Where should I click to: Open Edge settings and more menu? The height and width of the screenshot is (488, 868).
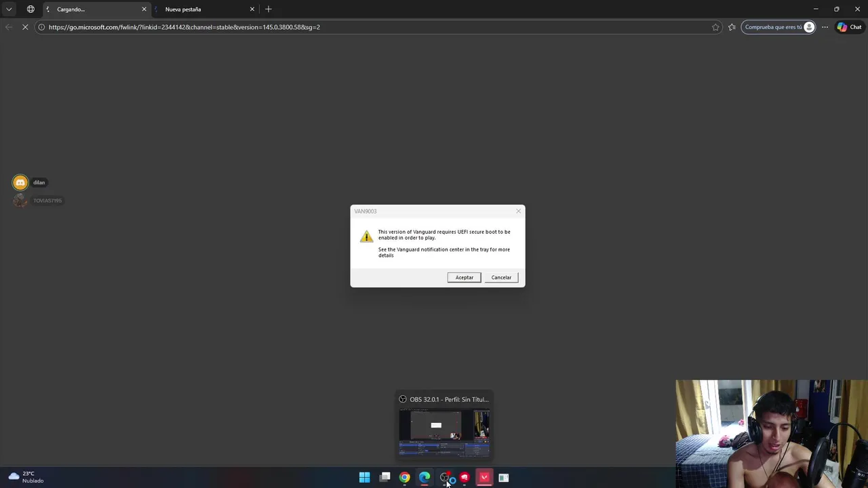(x=825, y=27)
